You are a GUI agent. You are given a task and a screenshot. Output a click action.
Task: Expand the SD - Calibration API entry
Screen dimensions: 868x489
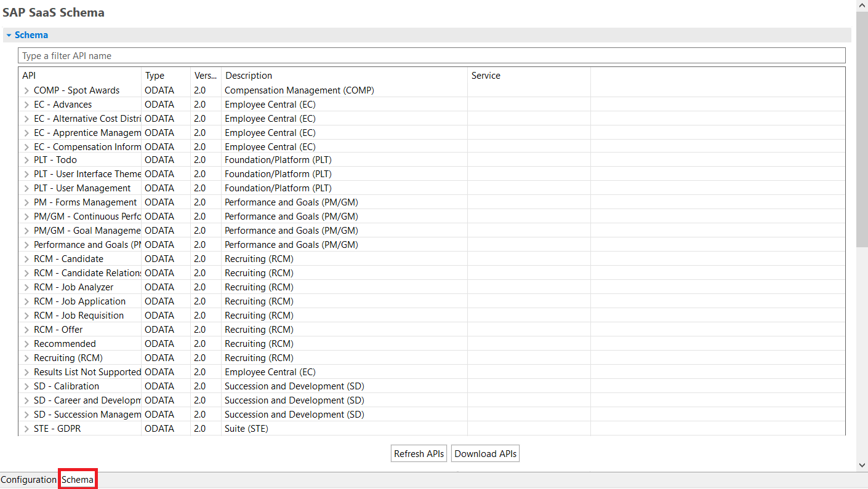click(x=26, y=386)
